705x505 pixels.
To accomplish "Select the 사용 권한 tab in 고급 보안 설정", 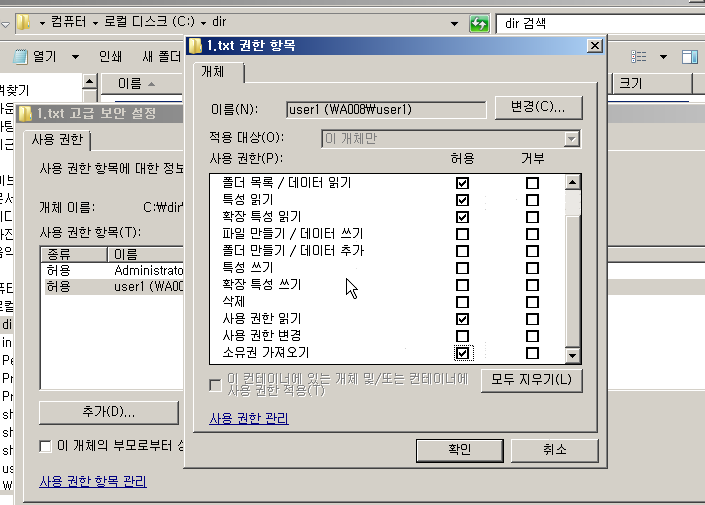I will (57, 140).
